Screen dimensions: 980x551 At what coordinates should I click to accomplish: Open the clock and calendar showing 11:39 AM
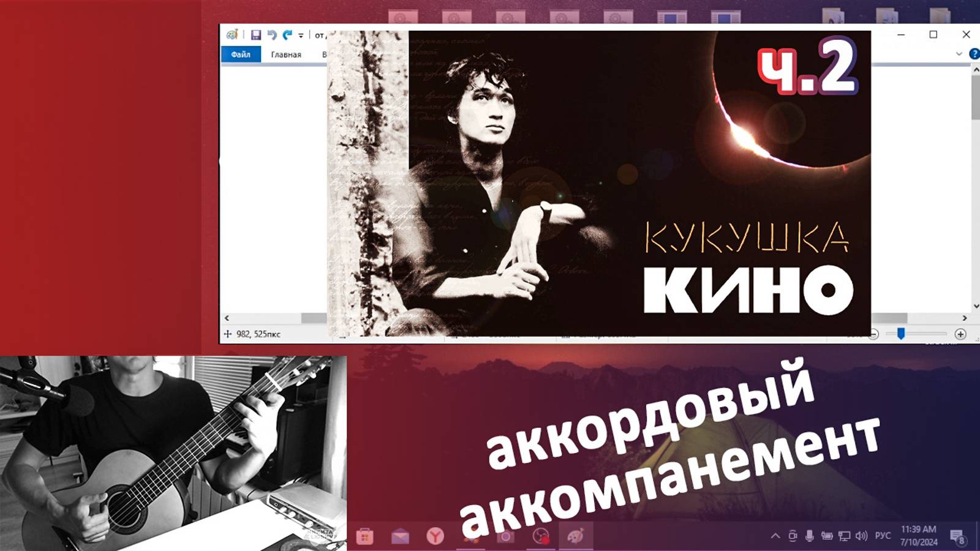coord(919,536)
